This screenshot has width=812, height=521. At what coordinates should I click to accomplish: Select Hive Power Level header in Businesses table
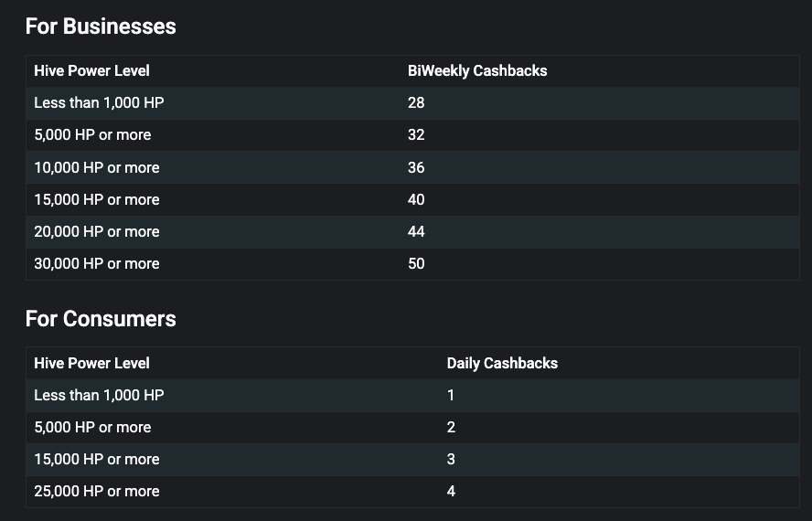click(91, 70)
